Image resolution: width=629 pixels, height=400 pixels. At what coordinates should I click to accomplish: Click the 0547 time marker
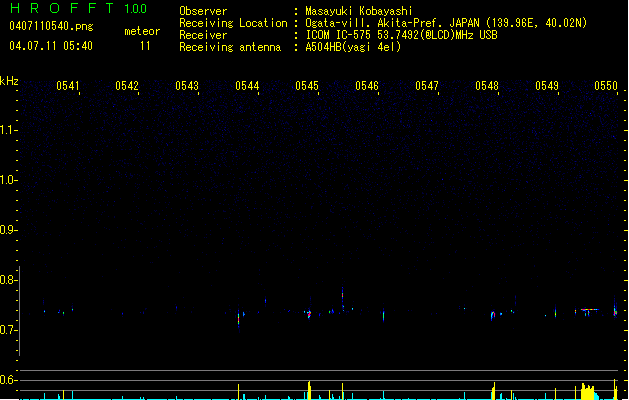tap(427, 86)
